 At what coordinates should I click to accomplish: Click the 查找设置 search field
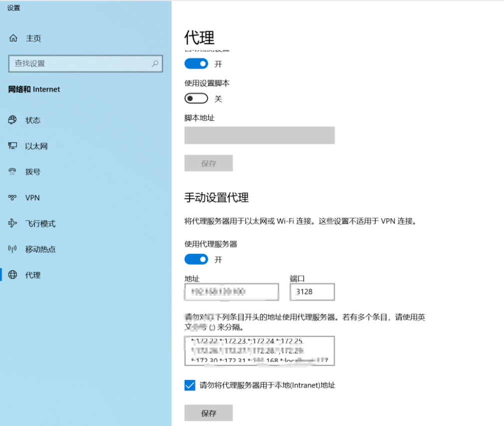(85, 63)
